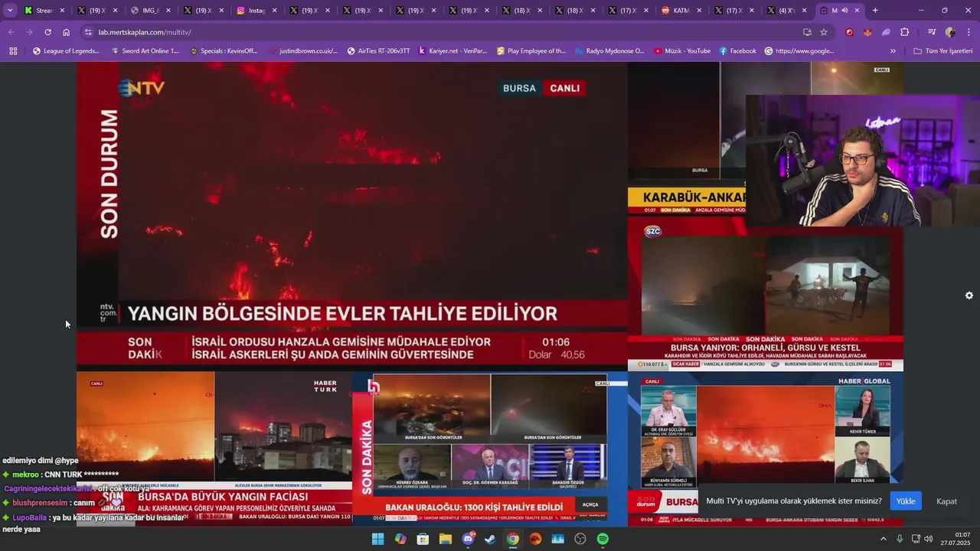Open Steam from the taskbar

click(490, 539)
